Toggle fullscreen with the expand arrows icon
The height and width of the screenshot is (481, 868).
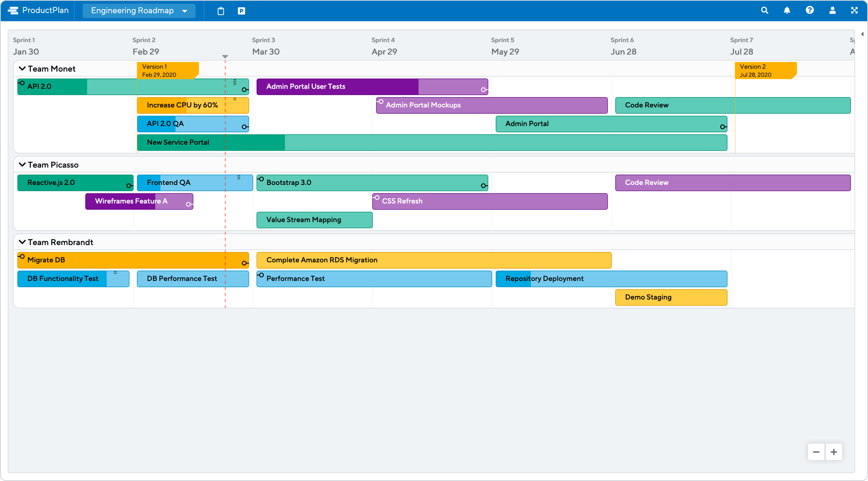854,11
